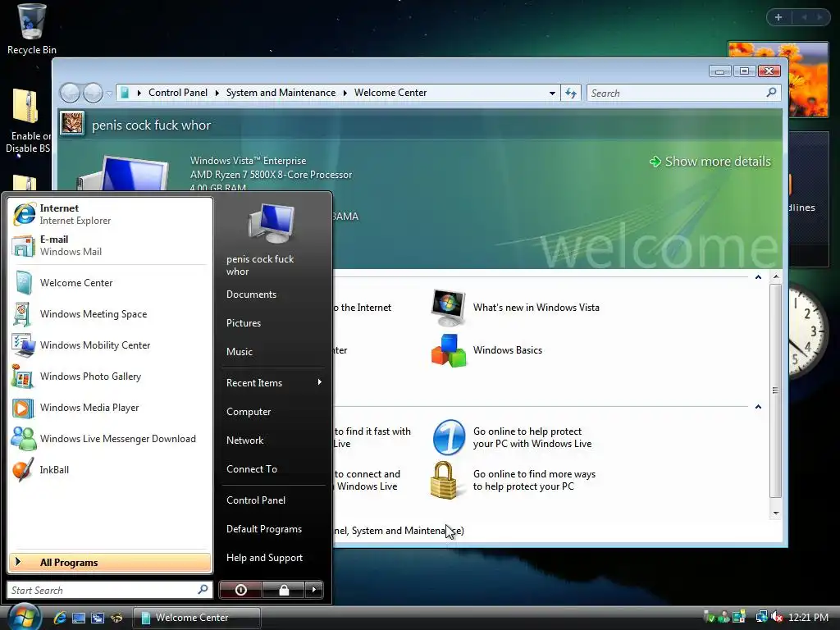Open Windows Meeting Space
Viewport: 840px width, 630px height.
[109, 314]
